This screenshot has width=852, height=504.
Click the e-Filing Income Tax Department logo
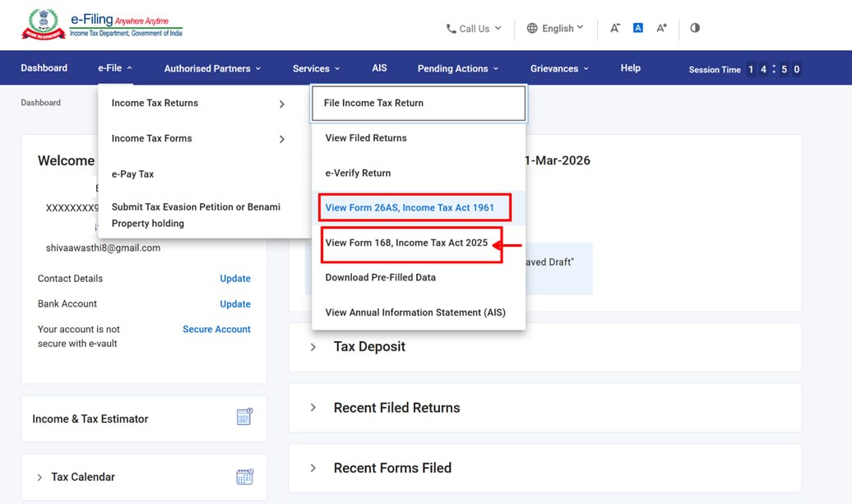102,25
